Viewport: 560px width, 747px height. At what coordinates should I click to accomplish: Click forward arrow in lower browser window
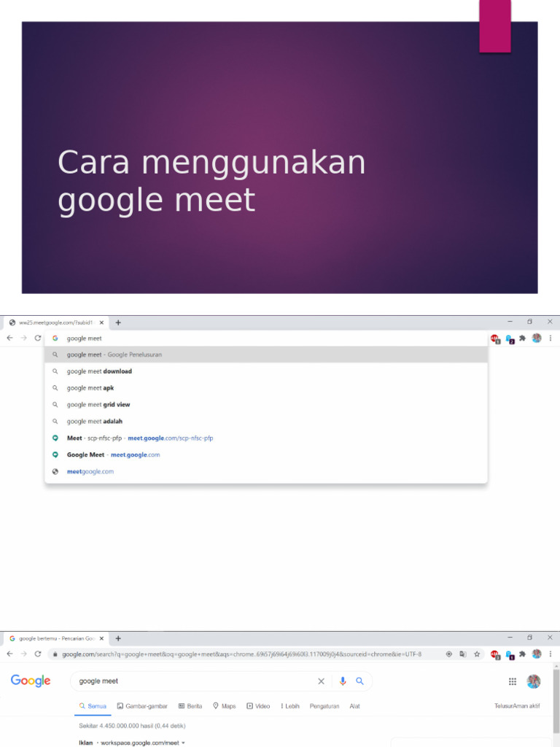point(24,654)
